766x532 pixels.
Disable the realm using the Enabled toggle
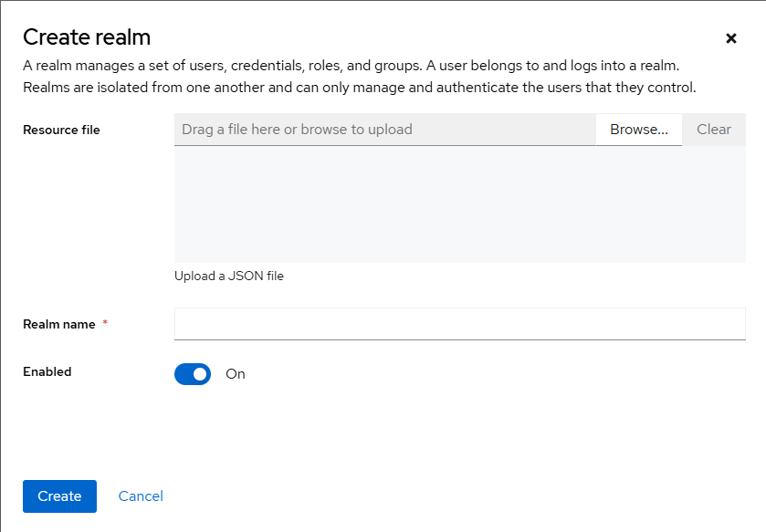193,373
